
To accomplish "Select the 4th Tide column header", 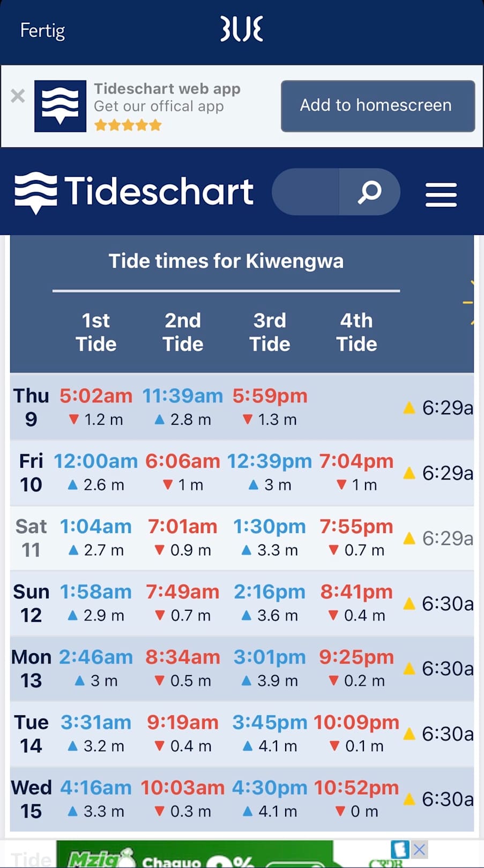I will [356, 332].
